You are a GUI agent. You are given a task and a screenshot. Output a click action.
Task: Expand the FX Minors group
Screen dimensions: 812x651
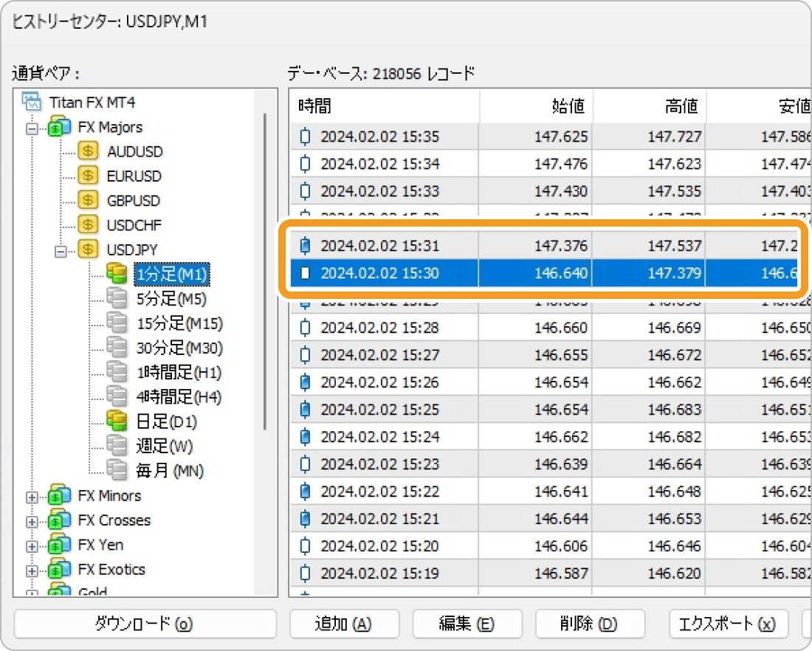pyautogui.click(x=32, y=497)
